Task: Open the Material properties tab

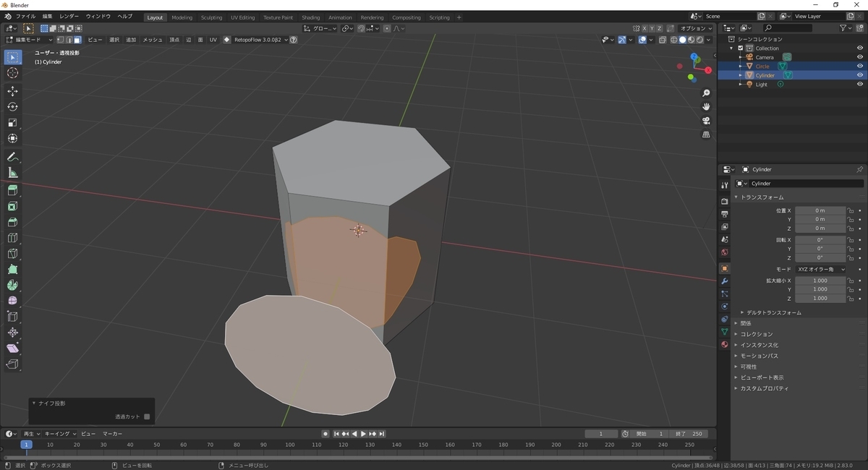Action: (x=724, y=344)
